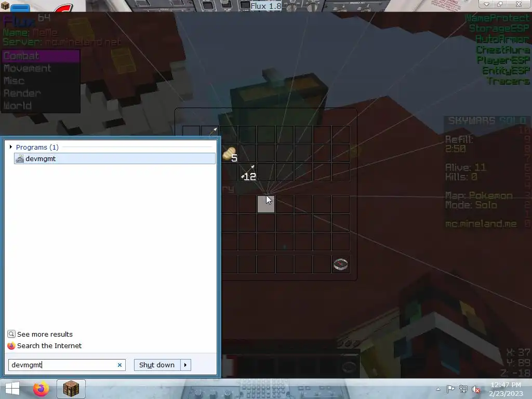Click the Shut down button
This screenshot has height=399, width=532.
[x=157, y=365]
